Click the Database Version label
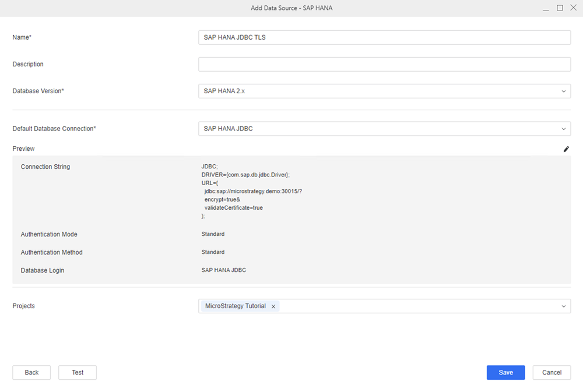Image resolution: width=583 pixels, height=392 pixels. click(38, 91)
